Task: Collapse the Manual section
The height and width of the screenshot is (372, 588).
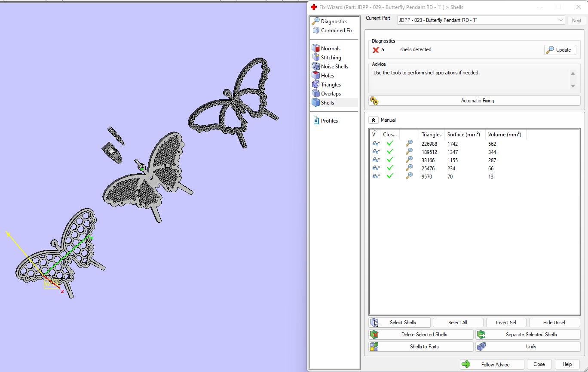Action: (373, 120)
